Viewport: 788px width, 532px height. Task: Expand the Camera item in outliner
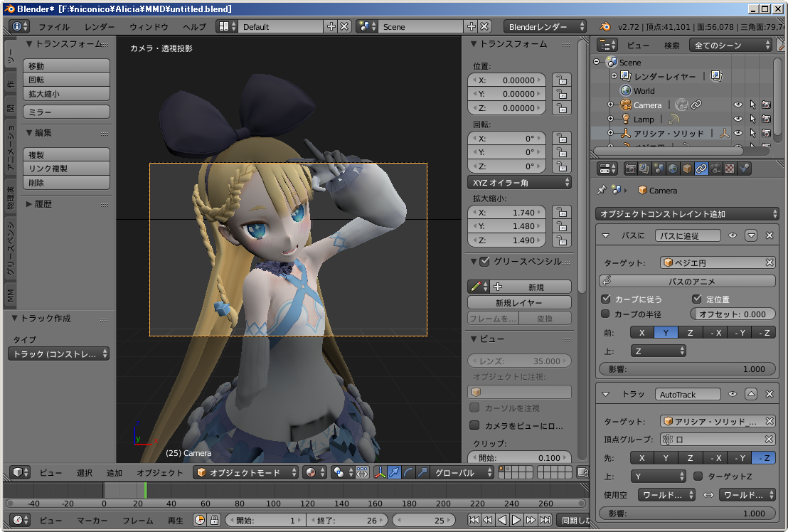click(x=611, y=105)
